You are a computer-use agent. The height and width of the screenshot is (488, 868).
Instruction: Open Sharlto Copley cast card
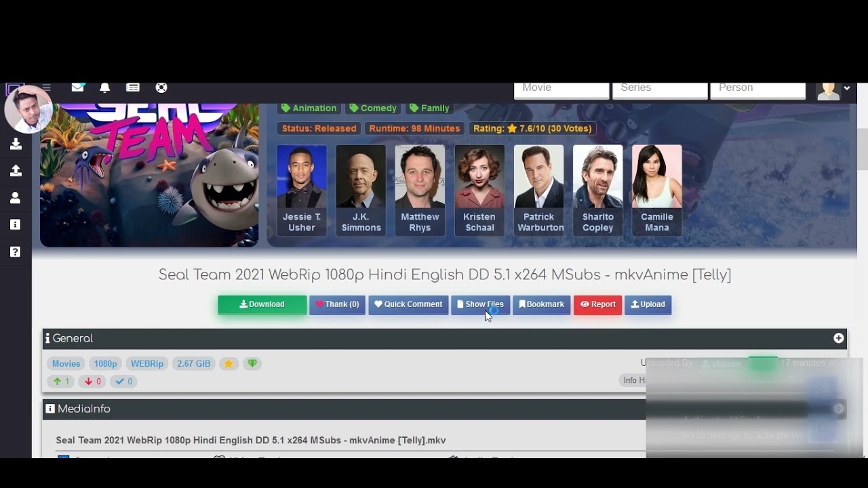[597, 190]
